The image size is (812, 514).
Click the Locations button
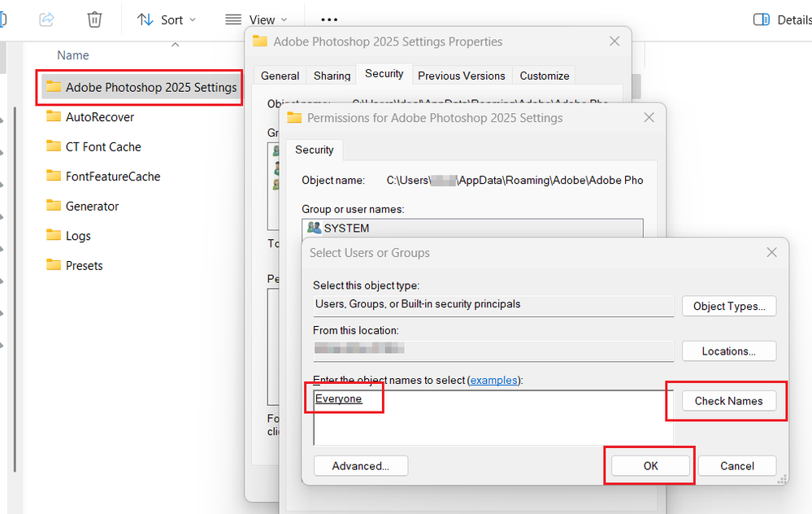point(729,351)
